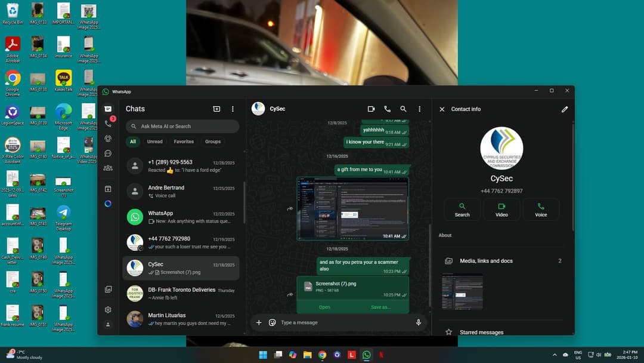Open WhatsApp Settings gear icon
The image size is (644, 363).
108,309
